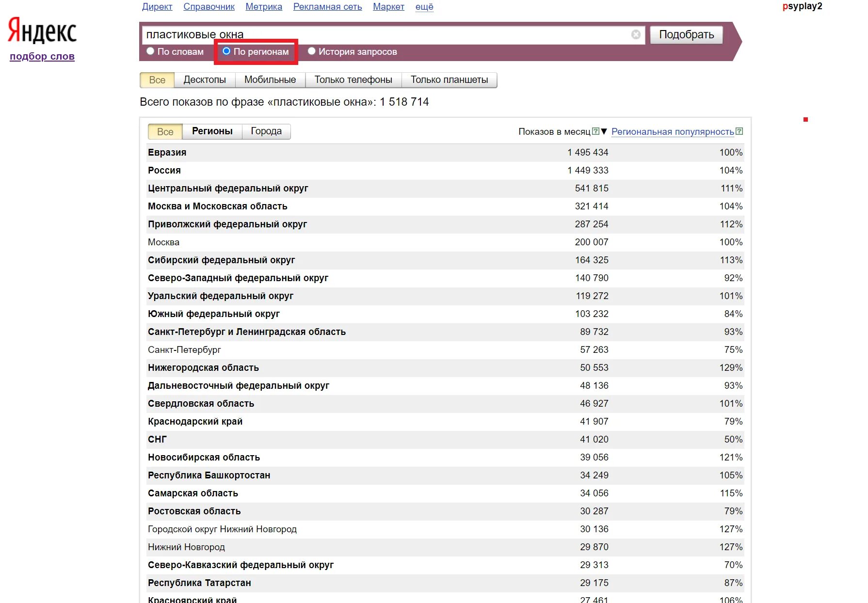Open the Рекламная сеть link
This screenshot has height=603, width=868.
[x=328, y=7]
